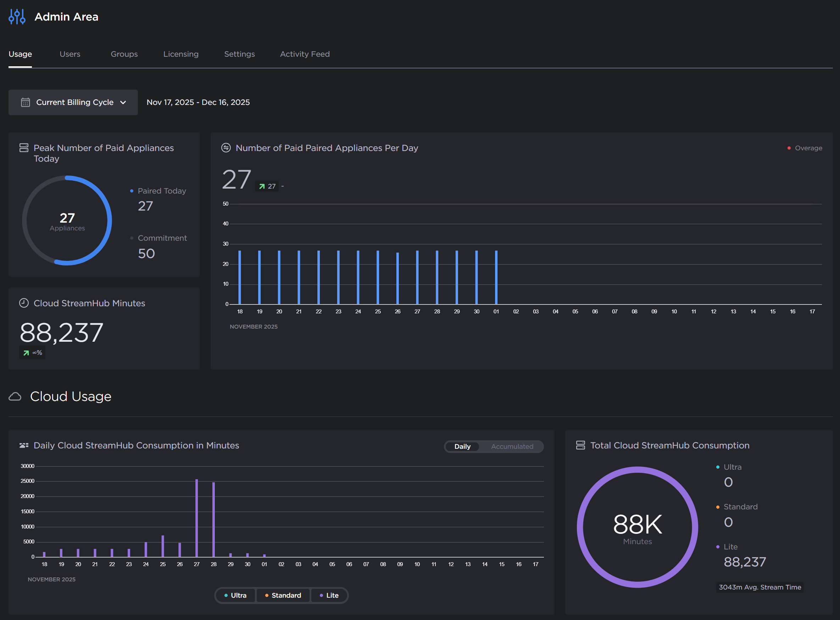Click the Daily Cloud StreamHub Consumption chart icon
This screenshot has height=620, width=840.
(24, 446)
